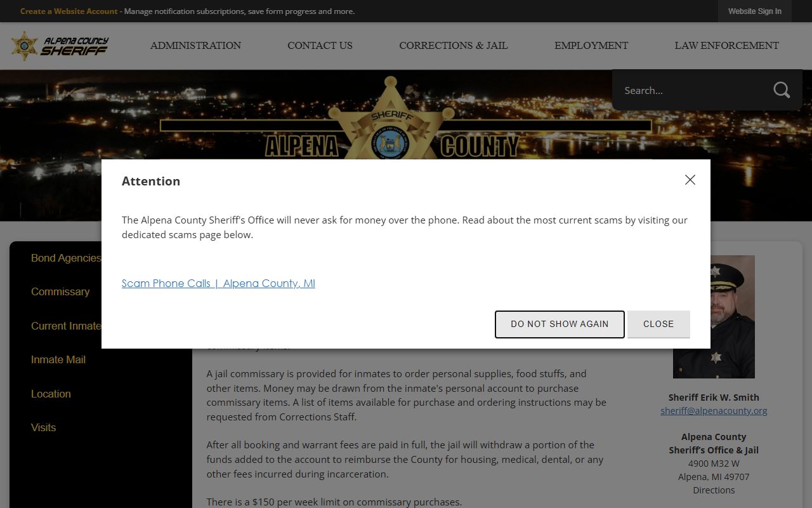Click '$150 per week limit' sentence
Screen dimensions: 812x508
334,502
